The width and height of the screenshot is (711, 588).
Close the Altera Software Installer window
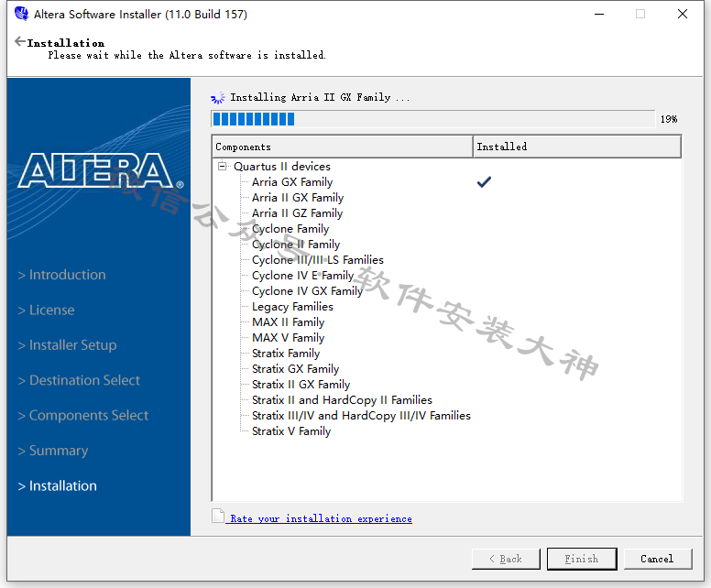(682, 14)
